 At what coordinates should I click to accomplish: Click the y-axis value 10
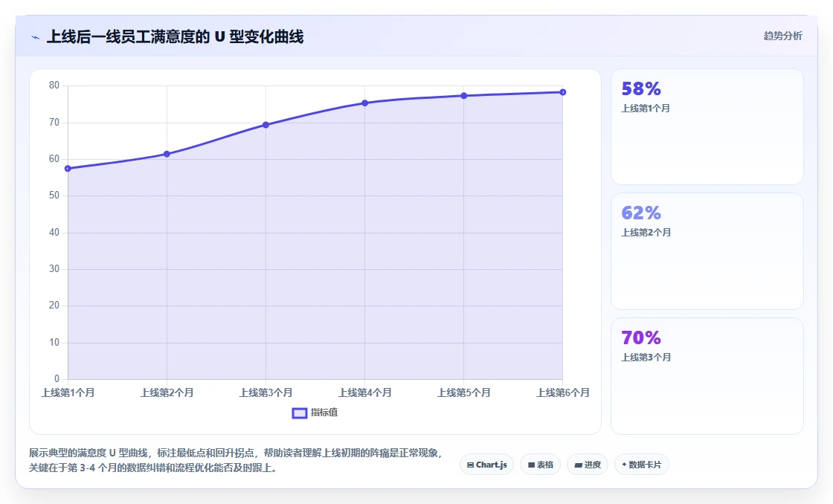pos(54,343)
